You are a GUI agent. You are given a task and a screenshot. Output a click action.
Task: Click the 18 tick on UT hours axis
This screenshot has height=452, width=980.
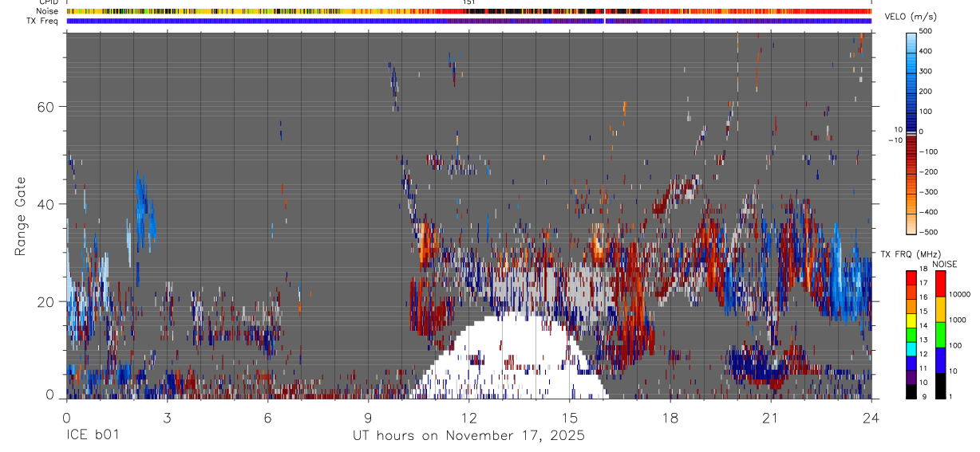point(670,417)
